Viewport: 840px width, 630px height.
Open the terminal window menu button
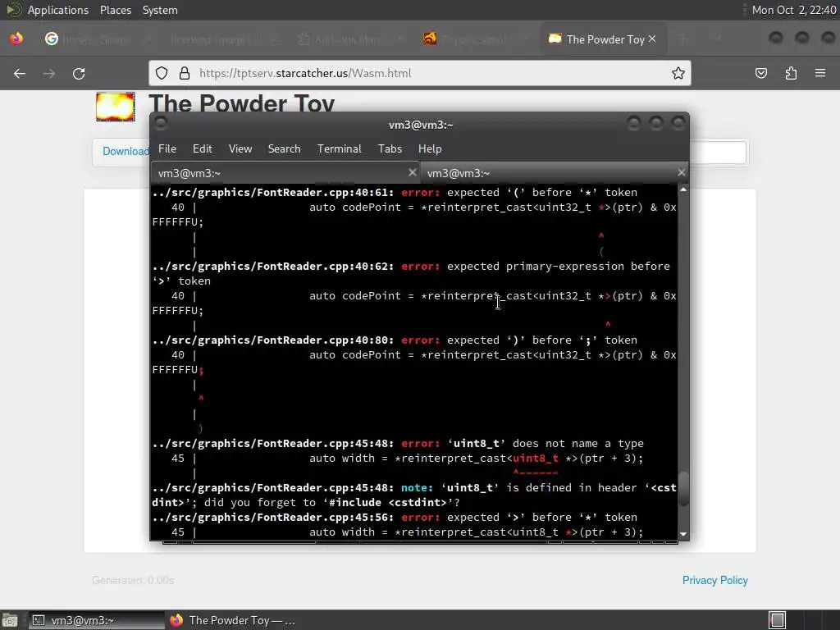tap(161, 123)
